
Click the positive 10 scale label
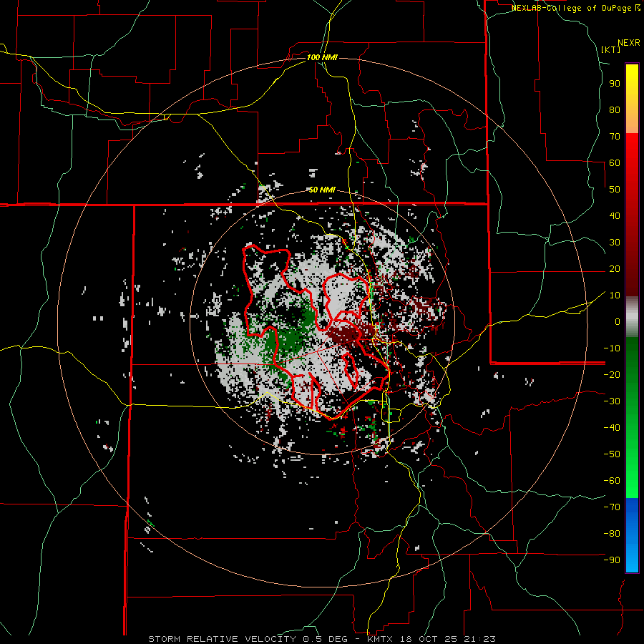pos(615,296)
